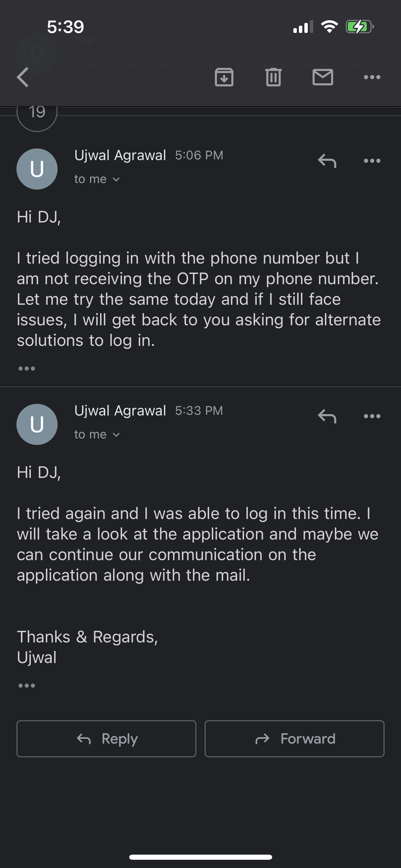Expand recipient details on 5:33 PM message
Viewport: 401px width, 868px height.
click(97, 435)
